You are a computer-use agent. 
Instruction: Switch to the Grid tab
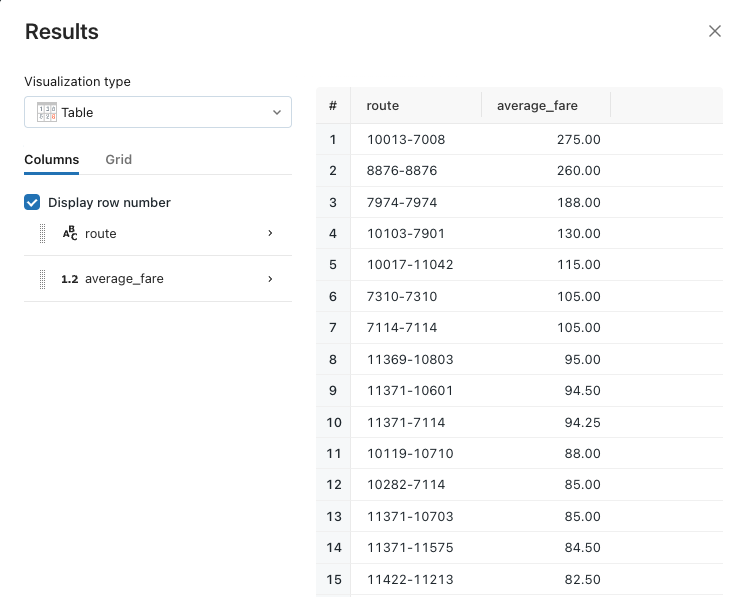[x=118, y=159]
